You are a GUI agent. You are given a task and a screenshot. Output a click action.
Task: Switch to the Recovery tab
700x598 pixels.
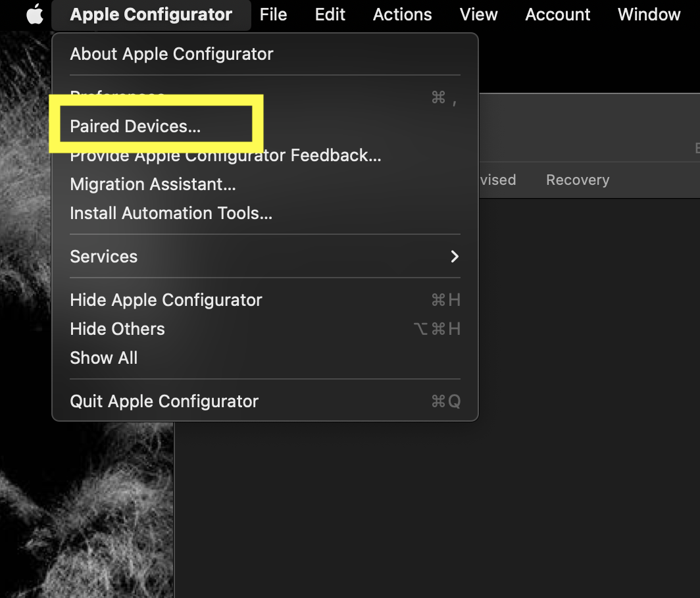point(577,180)
